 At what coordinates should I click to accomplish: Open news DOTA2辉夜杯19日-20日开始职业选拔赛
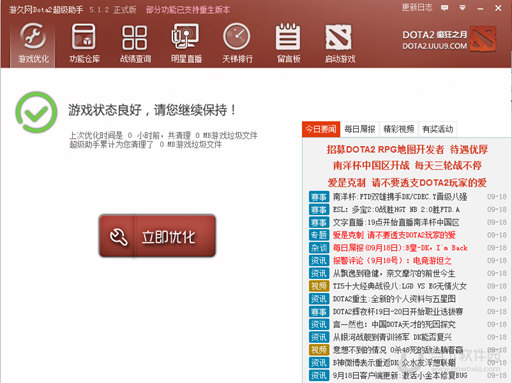click(398, 312)
